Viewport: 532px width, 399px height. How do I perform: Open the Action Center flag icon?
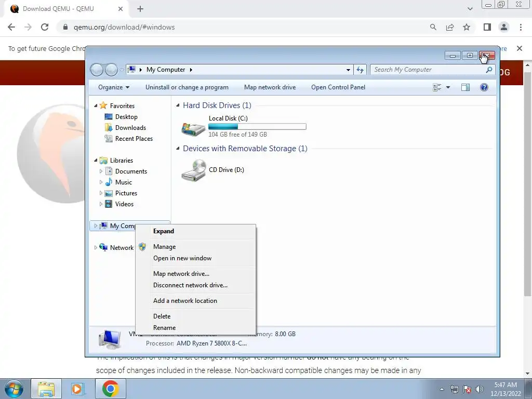click(467, 389)
